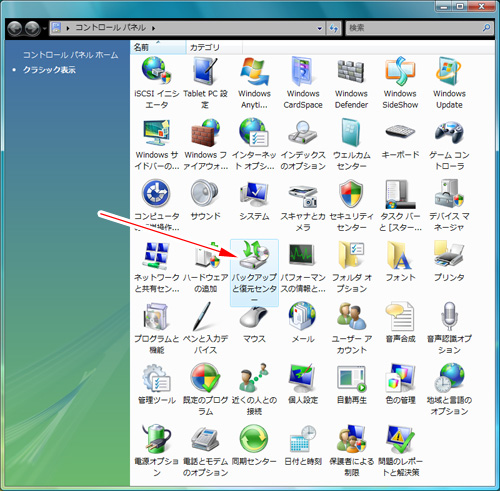Click コントロール パネル breadcrumb in address bar

pos(111,28)
